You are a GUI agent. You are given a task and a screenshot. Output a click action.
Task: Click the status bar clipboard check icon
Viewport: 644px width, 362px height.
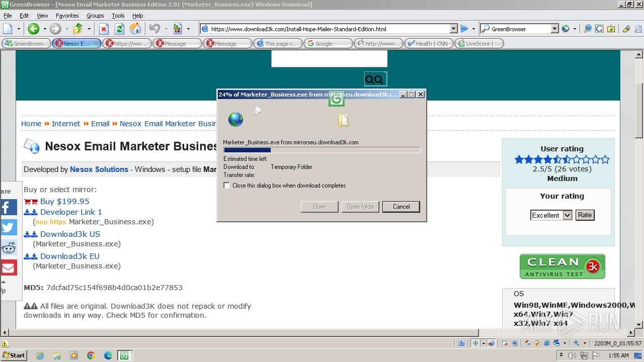coord(537,343)
